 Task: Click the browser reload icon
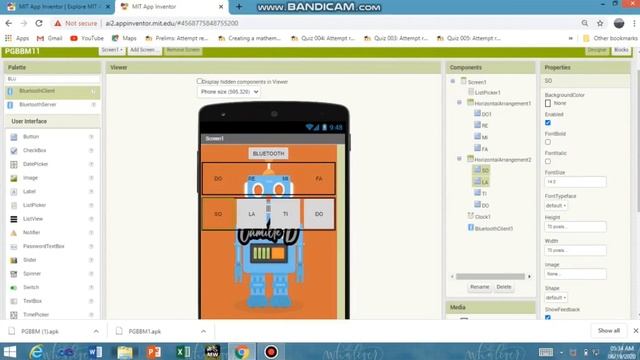39,23
